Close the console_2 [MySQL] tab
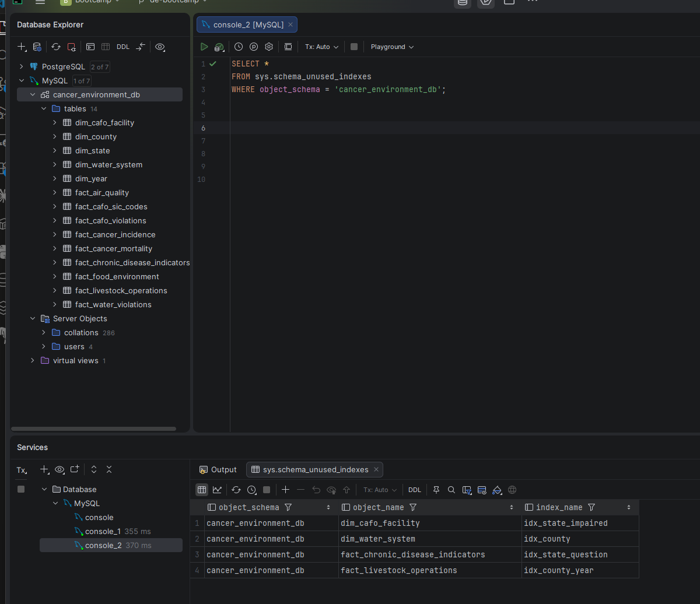Image resolution: width=700 pixels, height=604 pixels. click(x=291, y=24)
